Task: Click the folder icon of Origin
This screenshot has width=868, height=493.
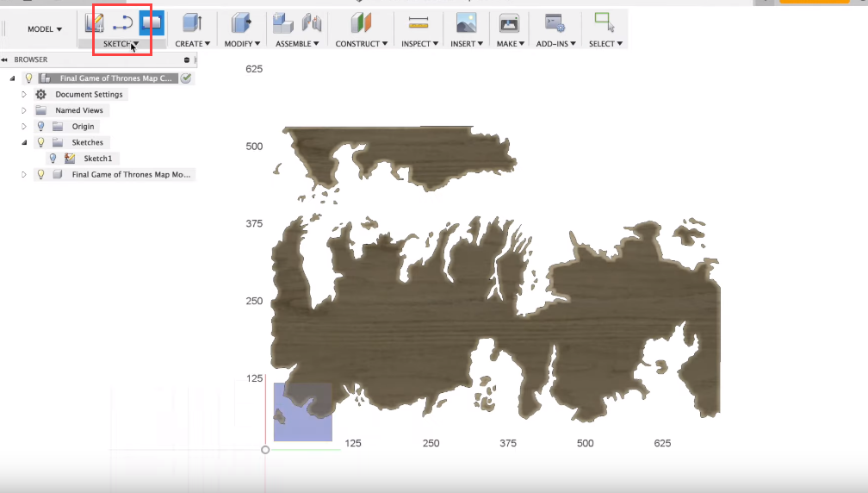Action: click(x=58, y=126)
